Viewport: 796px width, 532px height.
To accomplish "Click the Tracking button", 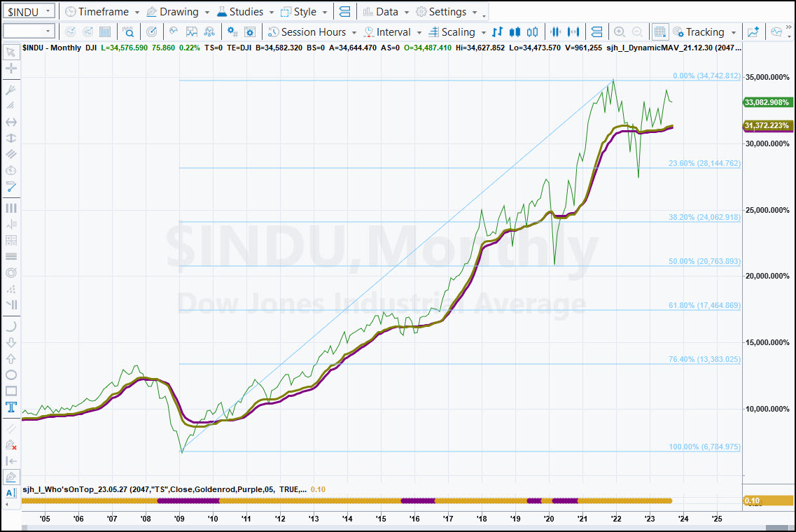I will [x=699, y=32].
